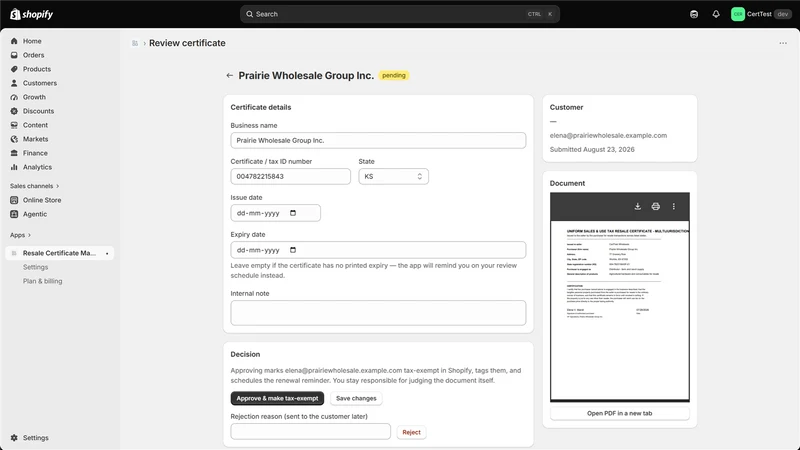Download the certificate PDF
The height and width of the screenshot is (450, 800).
pos(638,207)
